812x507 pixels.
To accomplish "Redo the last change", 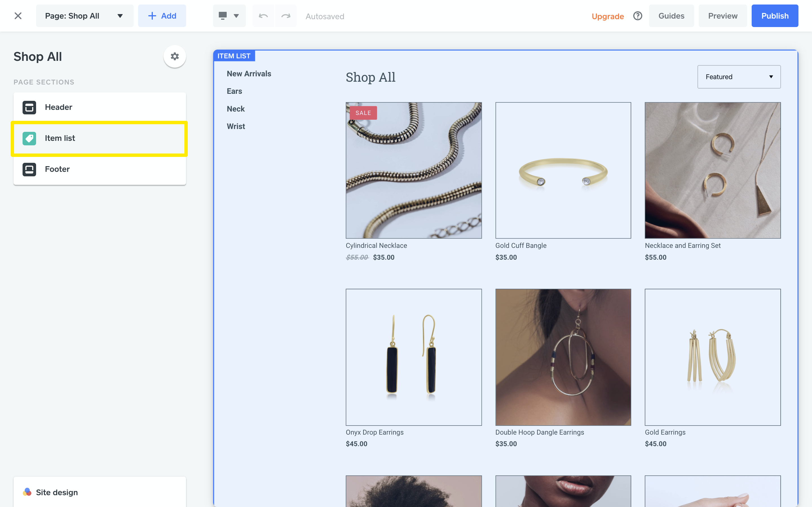I will (x=286, y=15).
